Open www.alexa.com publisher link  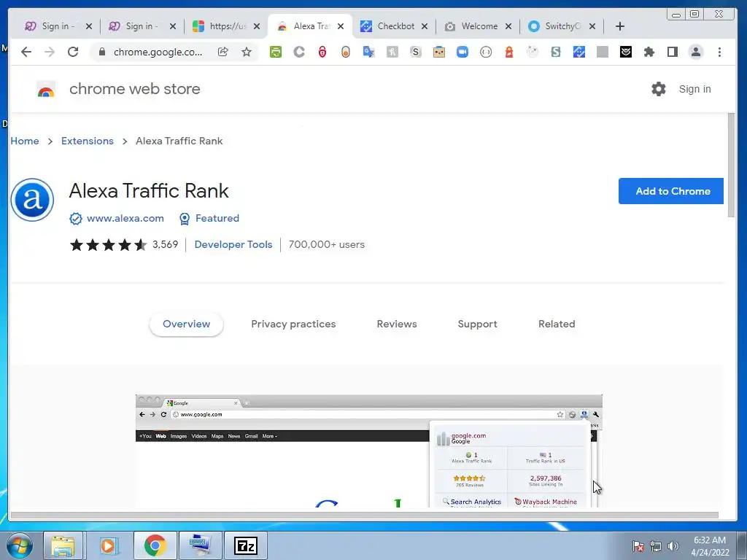(x=125, y=218)
